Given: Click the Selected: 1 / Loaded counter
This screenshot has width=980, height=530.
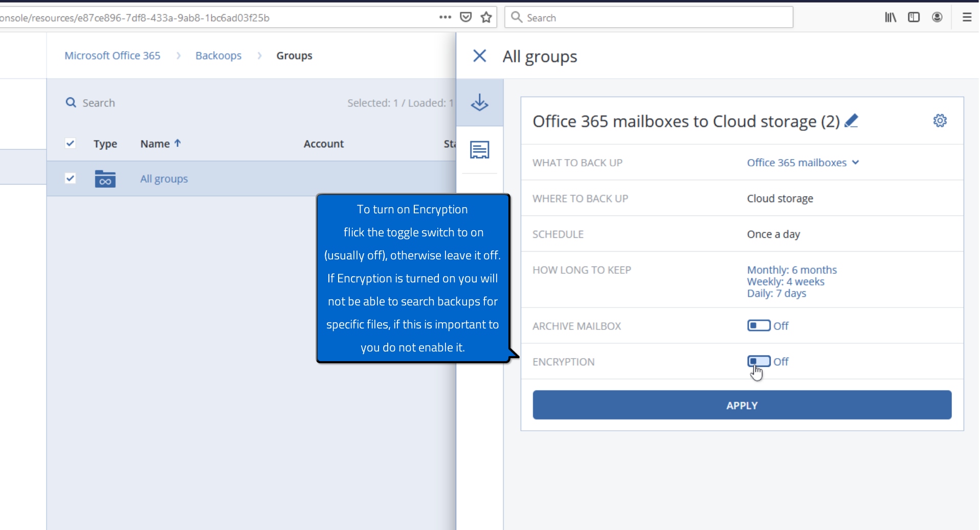Looking at the screenshot, I should (400, 103).
